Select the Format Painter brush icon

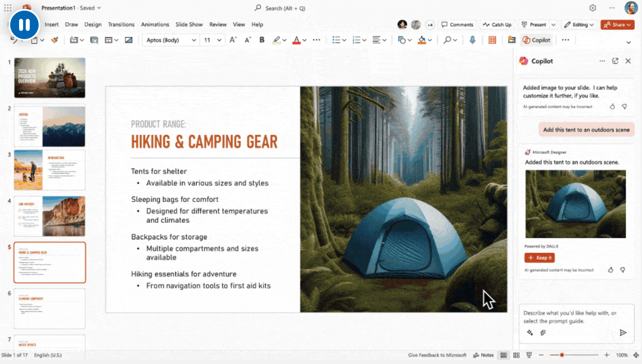[x=55, y=40]
